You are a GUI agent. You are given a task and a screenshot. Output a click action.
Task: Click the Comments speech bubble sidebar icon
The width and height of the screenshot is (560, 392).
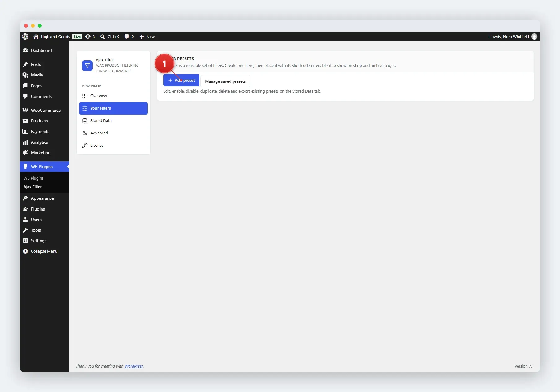tap(25, 96)
